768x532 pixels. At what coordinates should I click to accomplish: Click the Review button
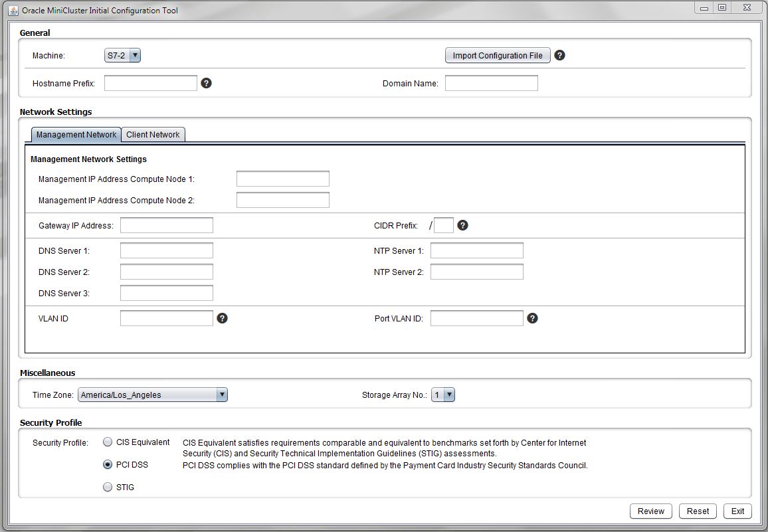pyautogui.click(x=651, y=511)
